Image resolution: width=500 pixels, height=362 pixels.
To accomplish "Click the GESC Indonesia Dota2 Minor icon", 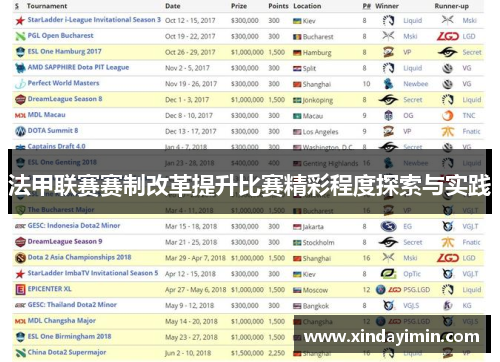I will pos(20,226).
